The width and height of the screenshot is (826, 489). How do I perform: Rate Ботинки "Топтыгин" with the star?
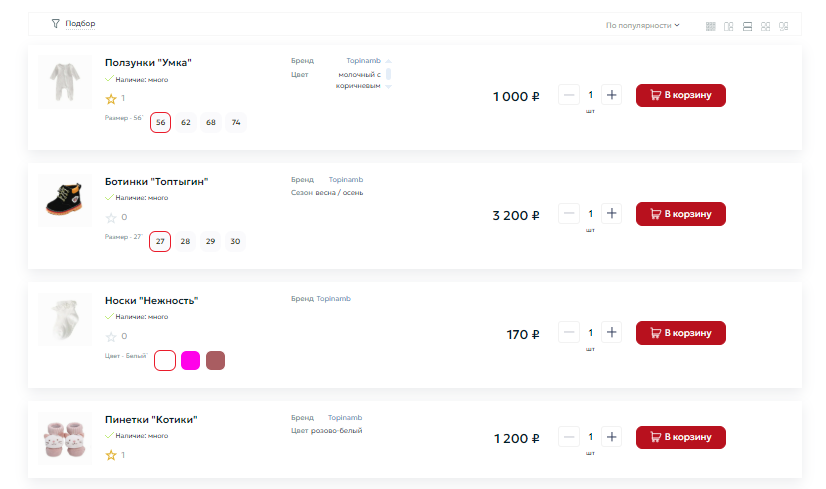(111, 217)
